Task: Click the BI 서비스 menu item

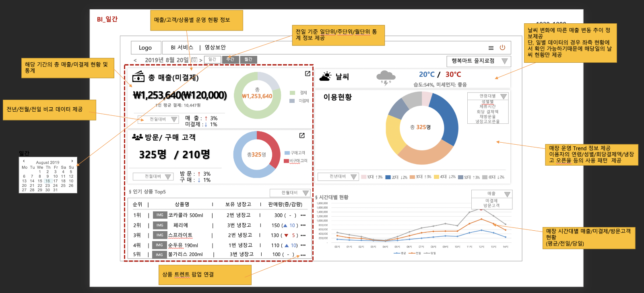Action: pos(182,47)
